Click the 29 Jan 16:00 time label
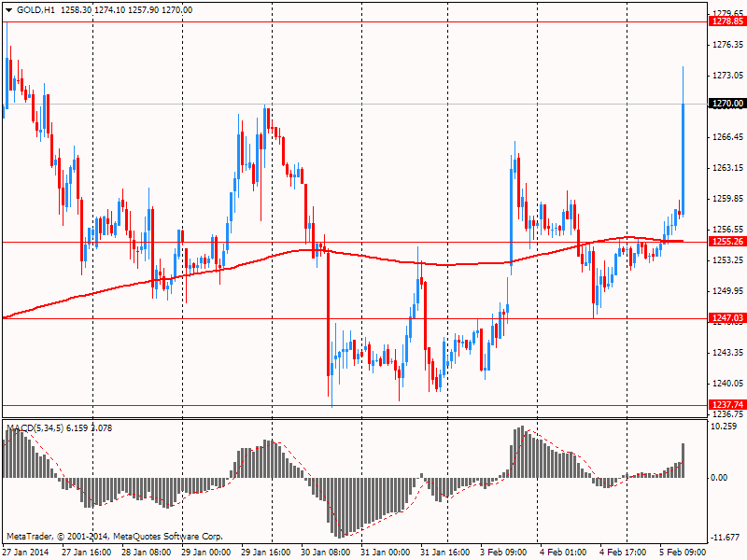This screenshot has width=747, height=560. 265,552
